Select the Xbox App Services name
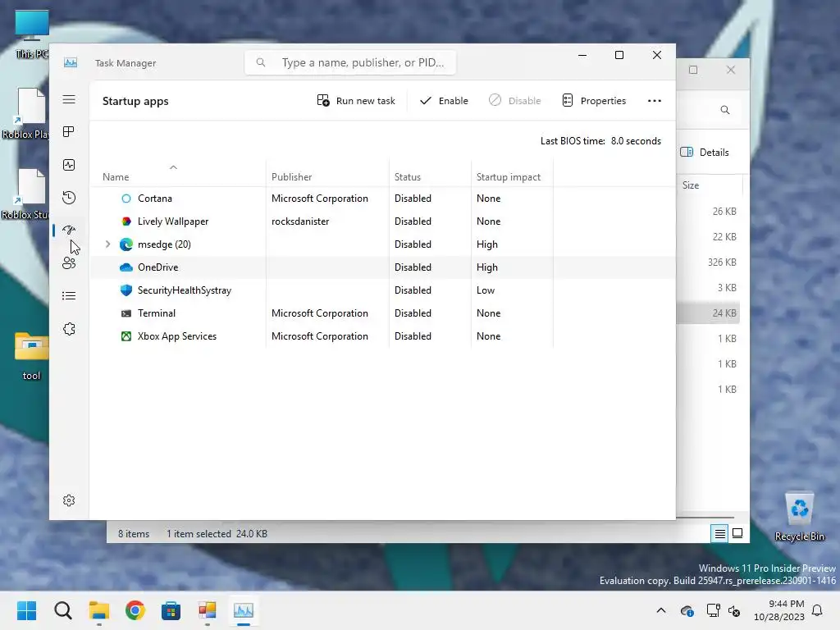The height and width of the screenshot is (630, 840). (177, 336)
